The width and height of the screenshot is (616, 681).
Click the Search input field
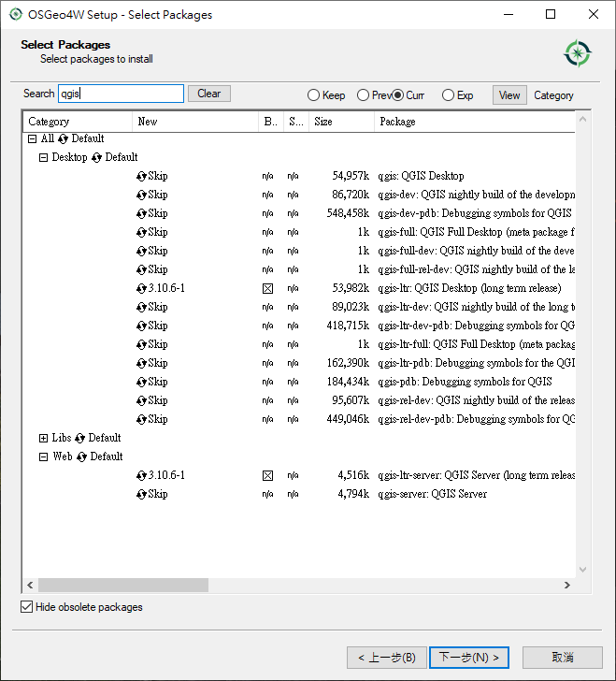coord(122,94)
